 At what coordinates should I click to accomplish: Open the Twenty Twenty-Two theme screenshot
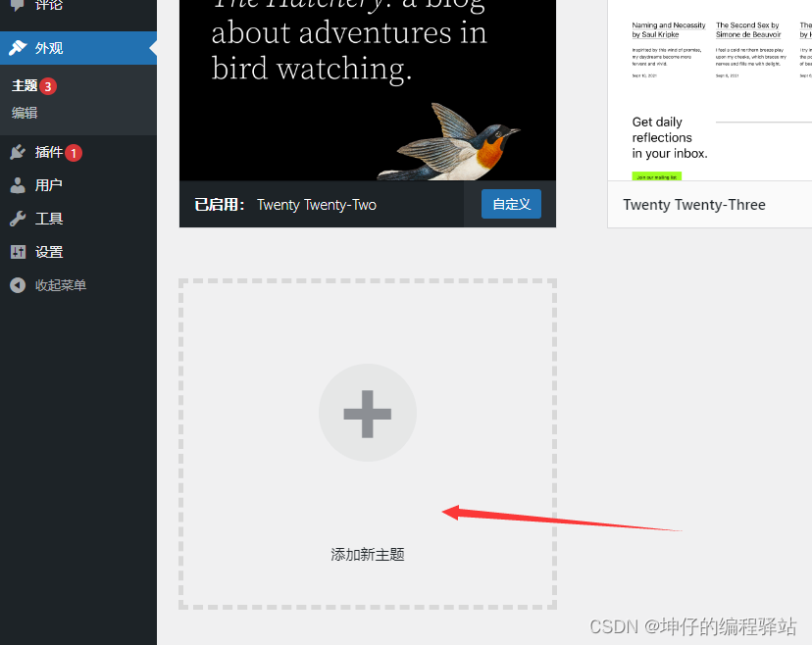(368, 90)
